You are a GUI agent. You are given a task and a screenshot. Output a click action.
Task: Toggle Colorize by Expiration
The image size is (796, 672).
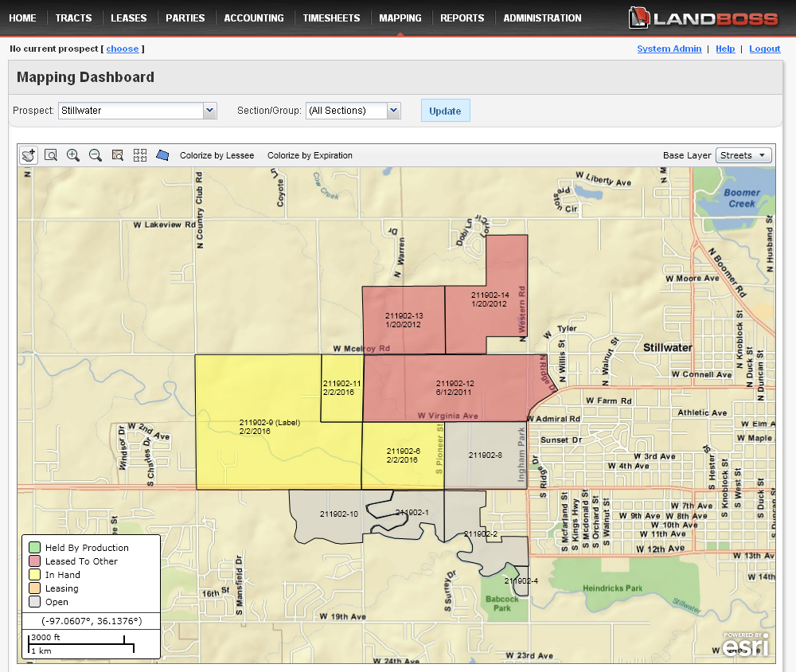point(310,155)
